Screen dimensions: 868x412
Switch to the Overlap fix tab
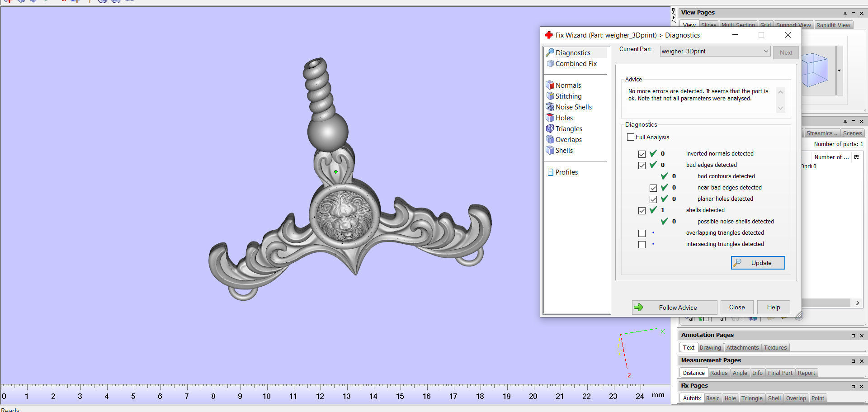pos(796,398)
